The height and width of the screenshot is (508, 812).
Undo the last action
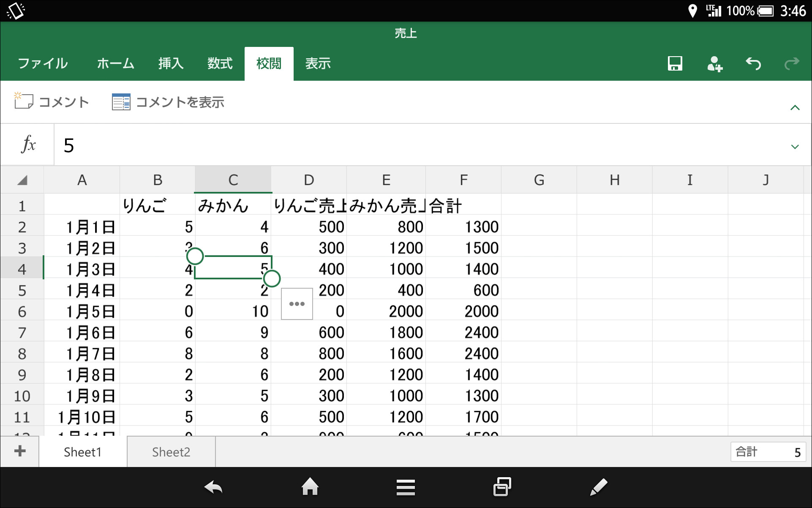click(754, 63)
